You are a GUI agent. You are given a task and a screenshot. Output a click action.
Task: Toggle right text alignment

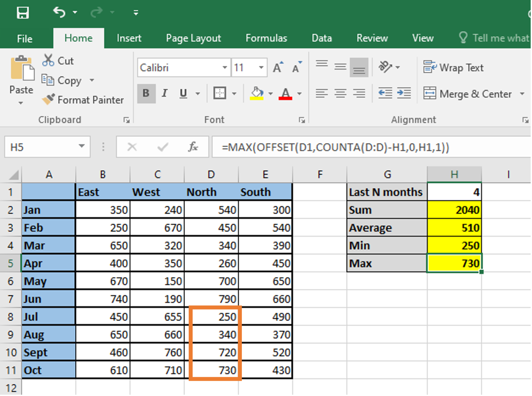359,93
